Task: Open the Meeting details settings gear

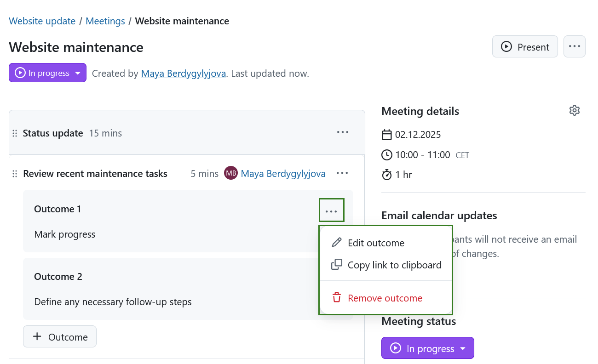Action: coord(574,110)
